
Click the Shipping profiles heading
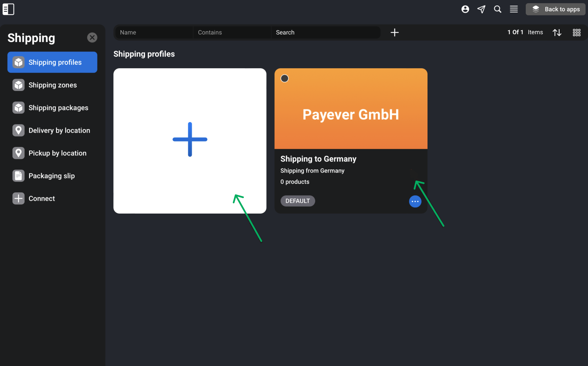[144, 54]
